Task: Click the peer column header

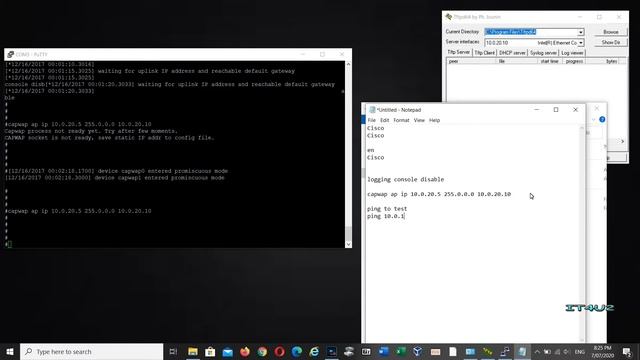Action: click(471, 61)
